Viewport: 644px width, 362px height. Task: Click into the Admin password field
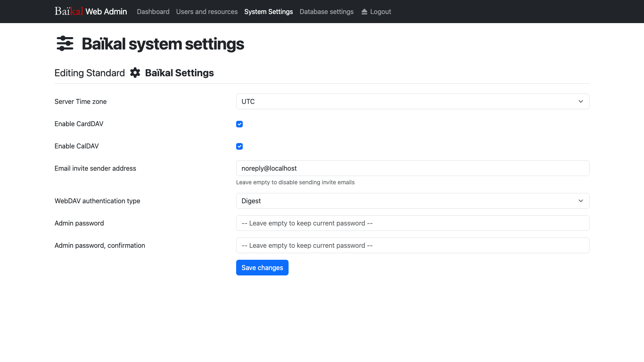(413, 223)
